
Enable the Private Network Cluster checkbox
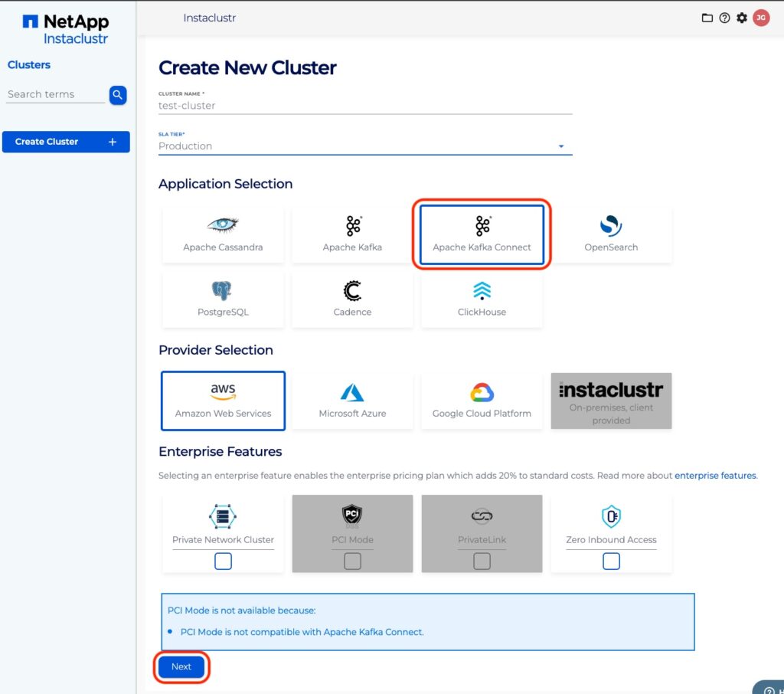pos(223,561)
